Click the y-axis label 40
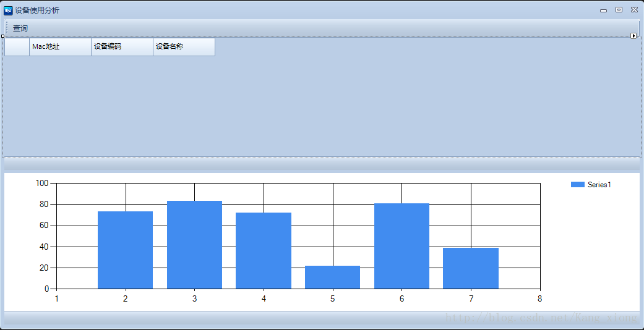Image resolution: width=644 pixels, height=330 pixels. (x=45, y=247)
